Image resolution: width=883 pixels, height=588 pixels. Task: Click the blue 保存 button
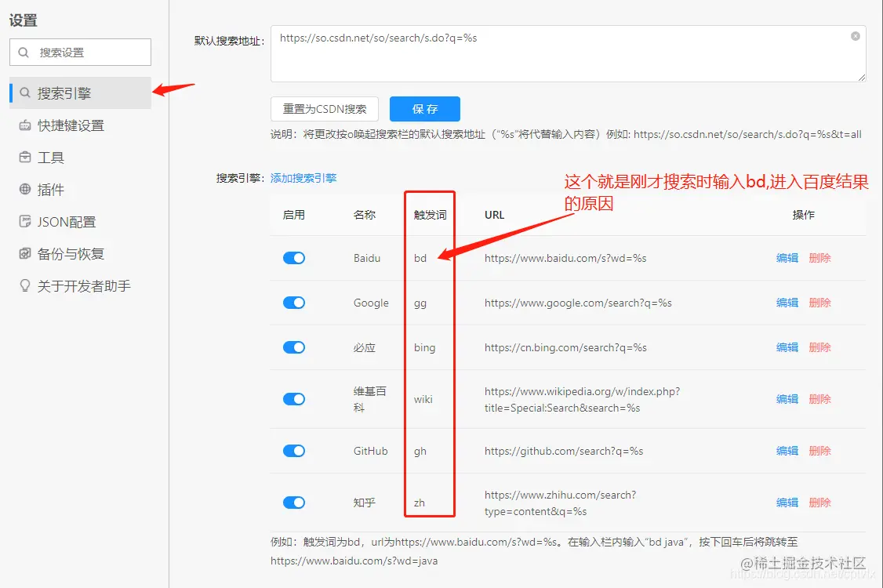coord(424,109)
